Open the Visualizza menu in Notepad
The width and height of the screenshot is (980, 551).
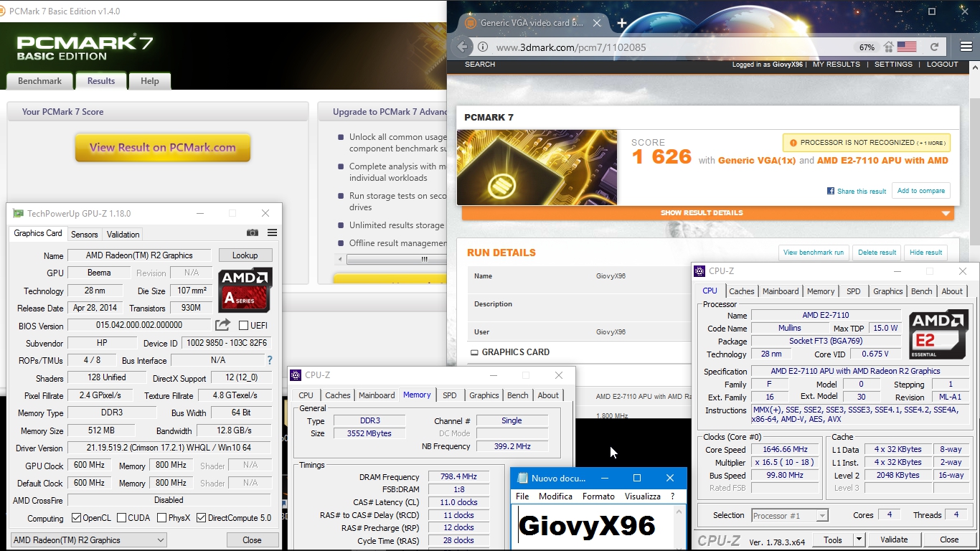click(642, 496)
